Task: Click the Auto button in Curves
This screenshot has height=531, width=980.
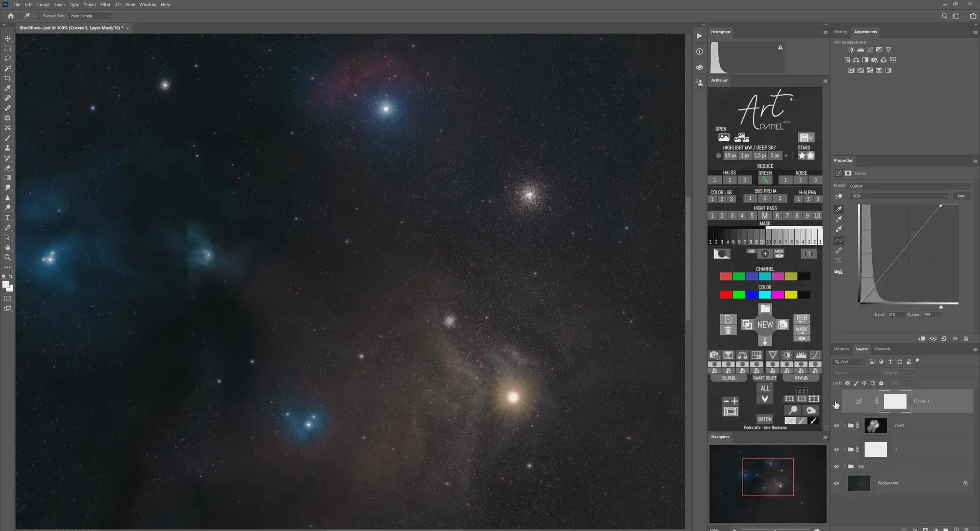Action: (961, 196)
